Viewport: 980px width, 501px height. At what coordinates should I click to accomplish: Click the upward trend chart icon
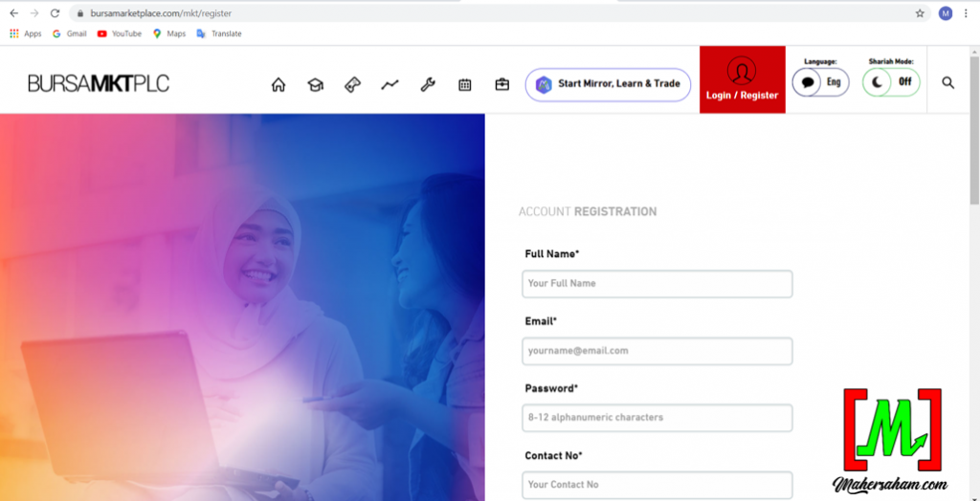pos(390,84)
